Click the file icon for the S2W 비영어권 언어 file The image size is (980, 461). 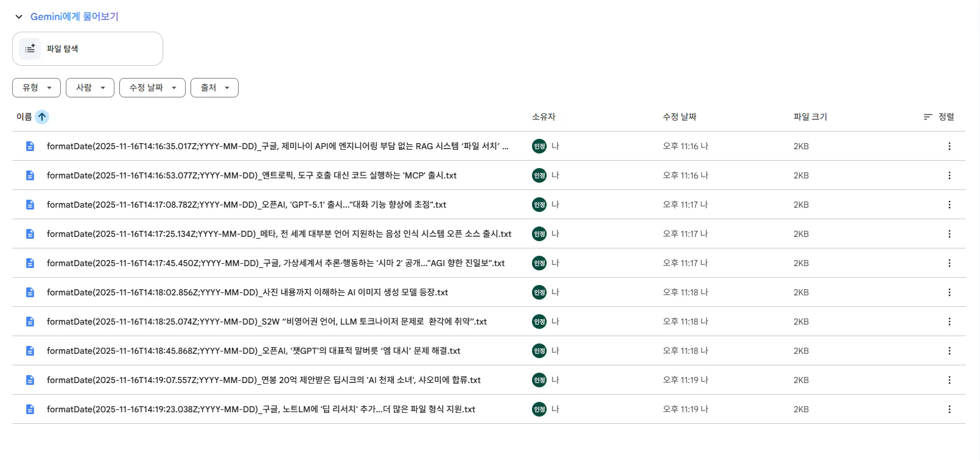click(x=30, y=322)
